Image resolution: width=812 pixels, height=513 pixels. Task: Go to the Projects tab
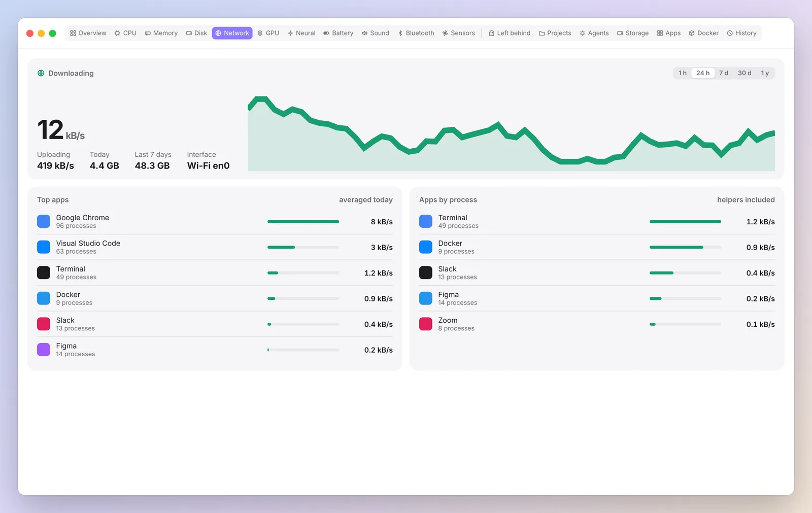pos(555,33)
